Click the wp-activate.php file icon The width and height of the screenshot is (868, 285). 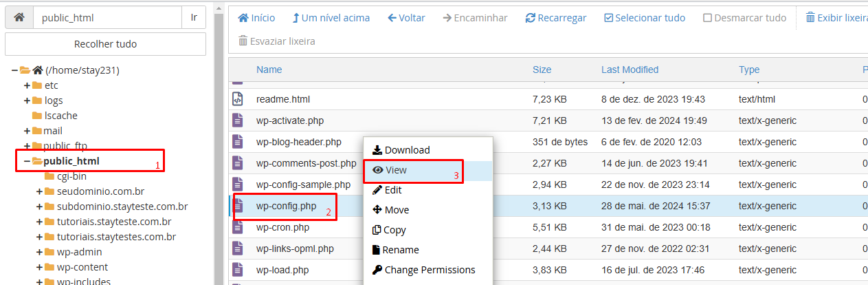click(x=238, y=120)
